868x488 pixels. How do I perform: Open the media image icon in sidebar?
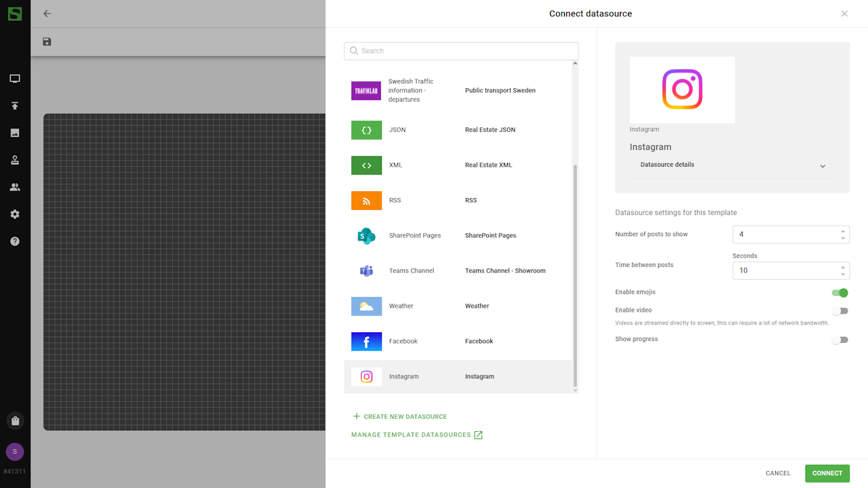pos(15,133)
